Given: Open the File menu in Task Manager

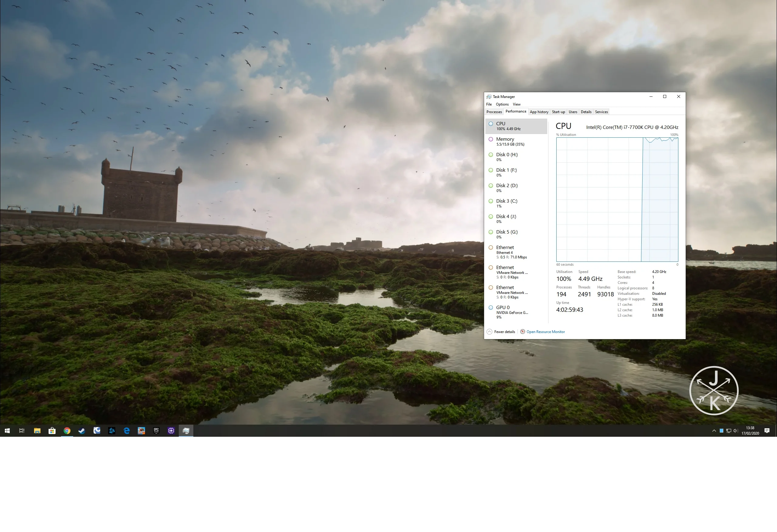Looking at the screenshot, I should click(489, 104).
